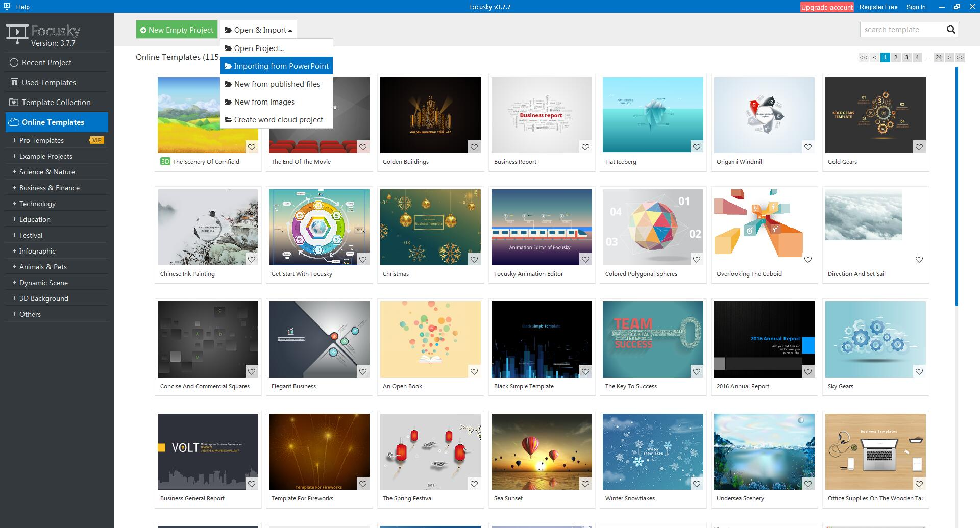
Task: Open the Winter Snowflakes thumbnail
Action: pos(653,451)
